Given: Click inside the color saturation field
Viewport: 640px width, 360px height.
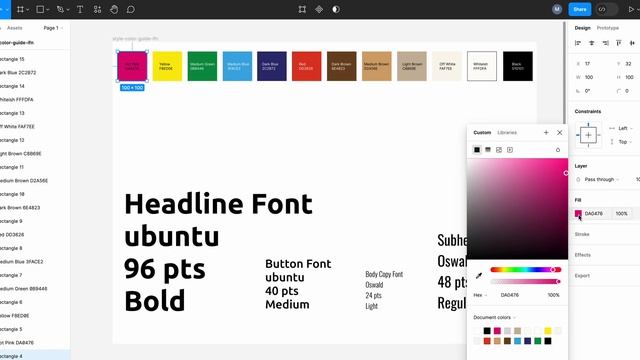Looking at the screenshot, I should (517, 209).
